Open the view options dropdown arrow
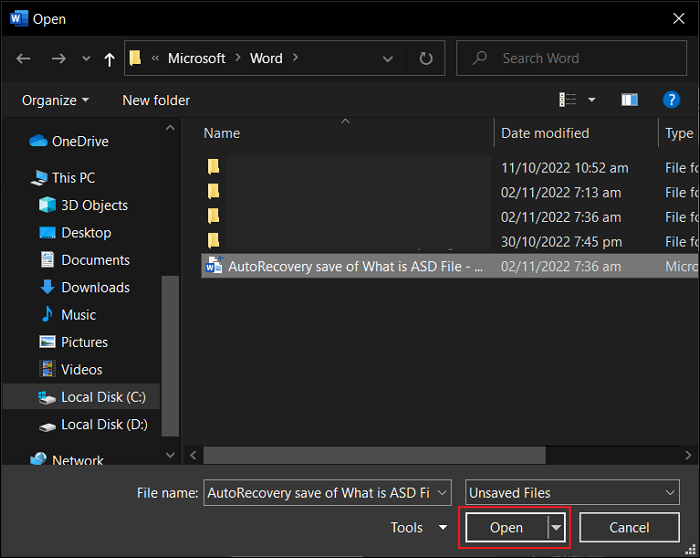This screenshot has width=700, height=558. coord(592,100)
